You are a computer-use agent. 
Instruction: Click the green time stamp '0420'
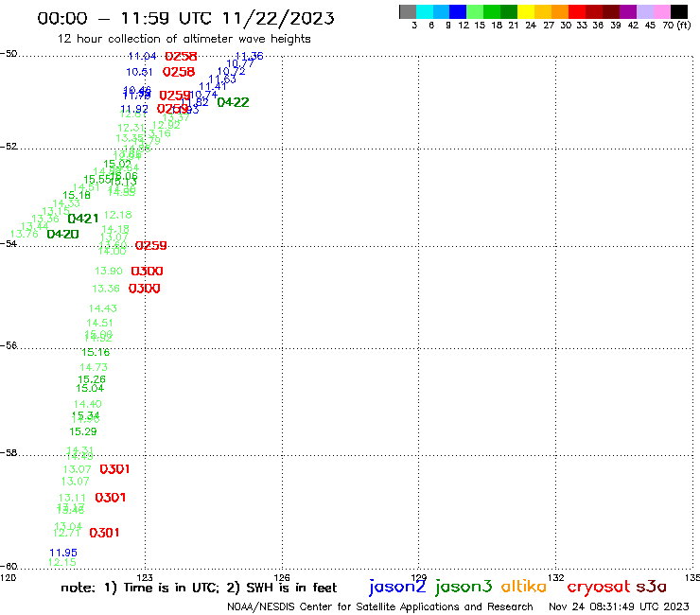pos(63,234)
